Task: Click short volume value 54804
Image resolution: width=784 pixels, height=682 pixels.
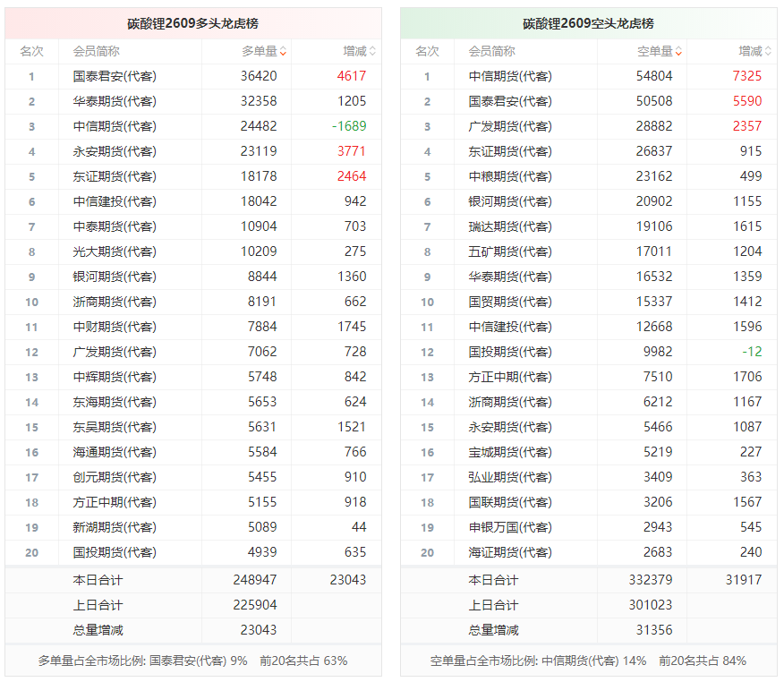Action: [x=654, y=76]
